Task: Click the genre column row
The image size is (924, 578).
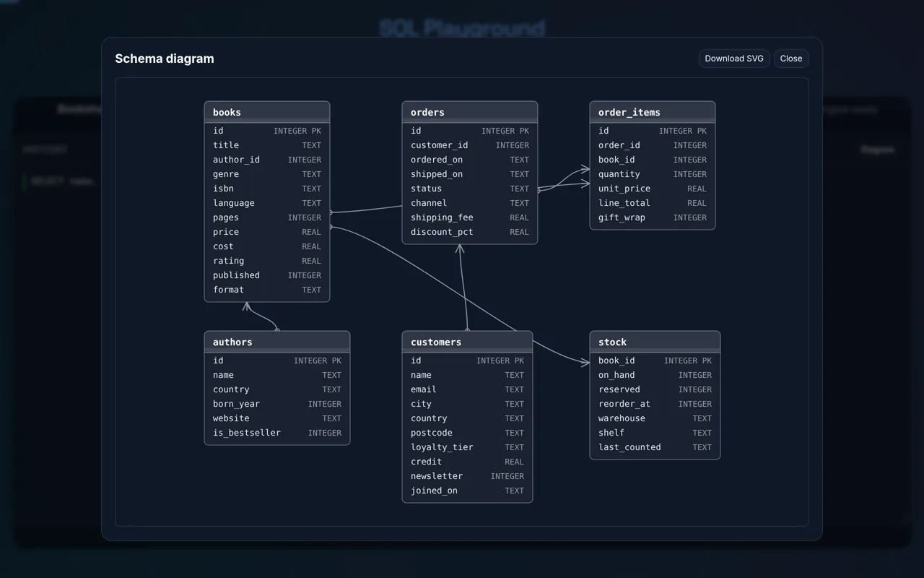Action: 267,174
